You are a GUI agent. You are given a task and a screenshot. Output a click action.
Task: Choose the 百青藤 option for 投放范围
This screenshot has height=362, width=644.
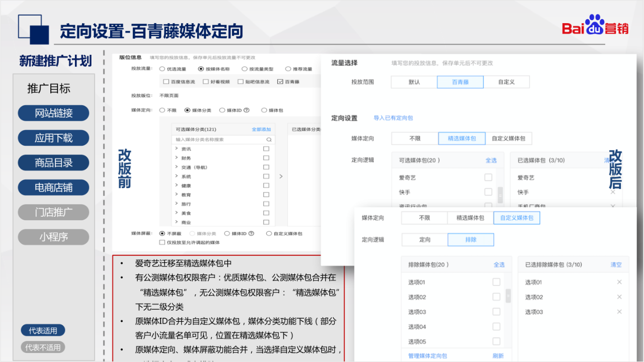(x=460, y=82)
